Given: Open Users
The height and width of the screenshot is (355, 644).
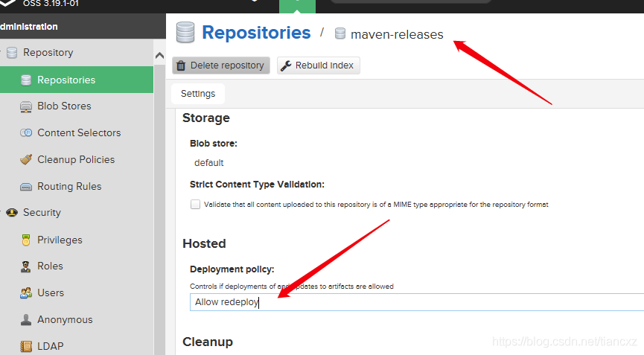Looking at the screenshot, I should point(51,293).
